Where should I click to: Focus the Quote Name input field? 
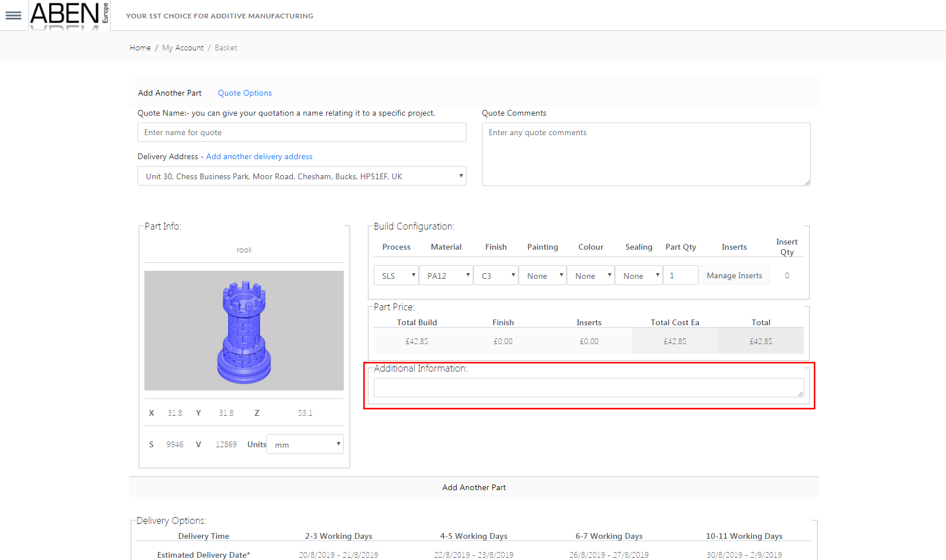pos(301,132)
